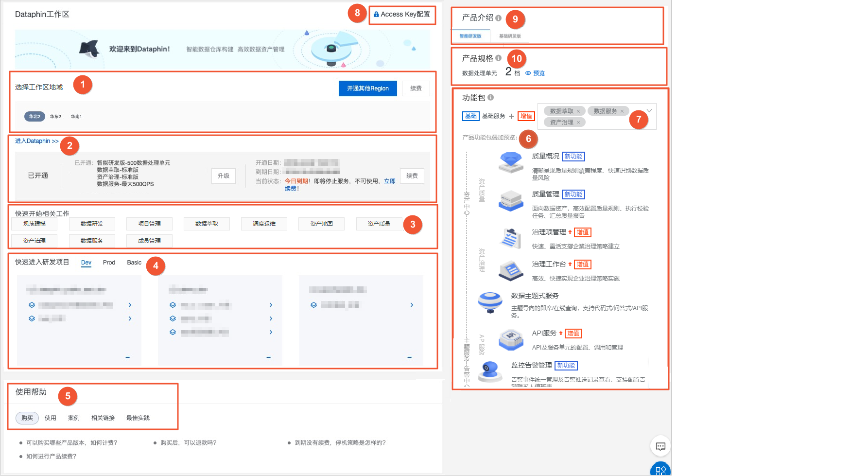Open the chat feedback floating icon

[660, 446]
